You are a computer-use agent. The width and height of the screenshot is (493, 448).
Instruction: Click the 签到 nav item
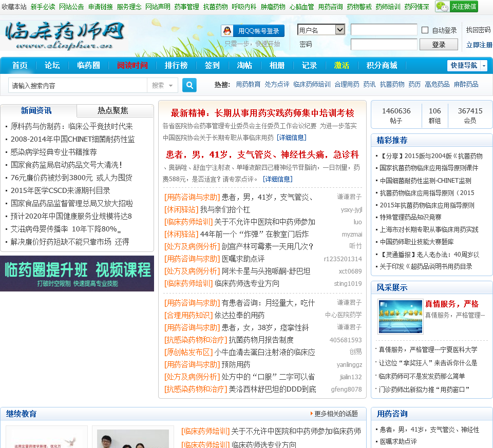tap(212, 65)
